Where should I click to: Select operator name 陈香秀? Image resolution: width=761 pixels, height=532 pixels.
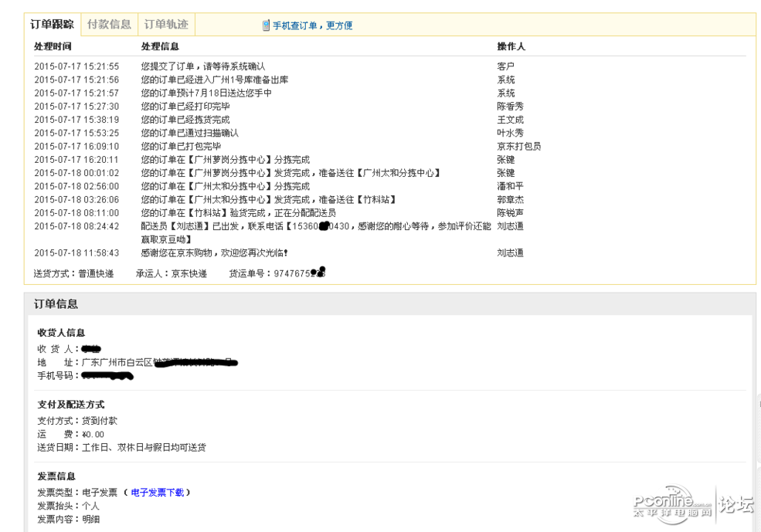pyautogui.click(x=510, y=107)
